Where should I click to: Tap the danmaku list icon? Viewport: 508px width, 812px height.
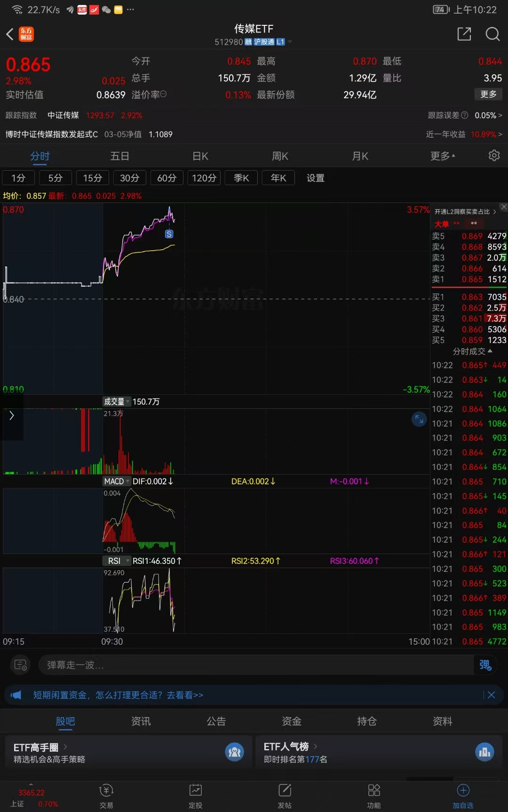pos(20,665)
